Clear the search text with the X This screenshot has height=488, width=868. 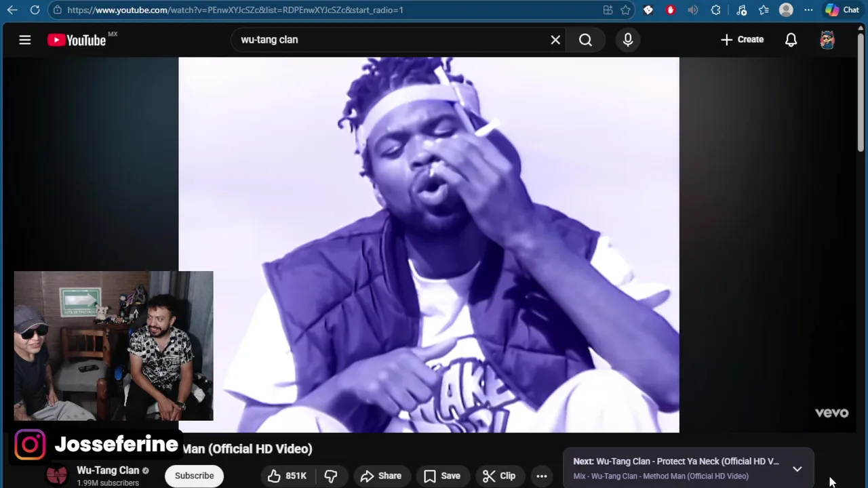(x=555, y=40)
